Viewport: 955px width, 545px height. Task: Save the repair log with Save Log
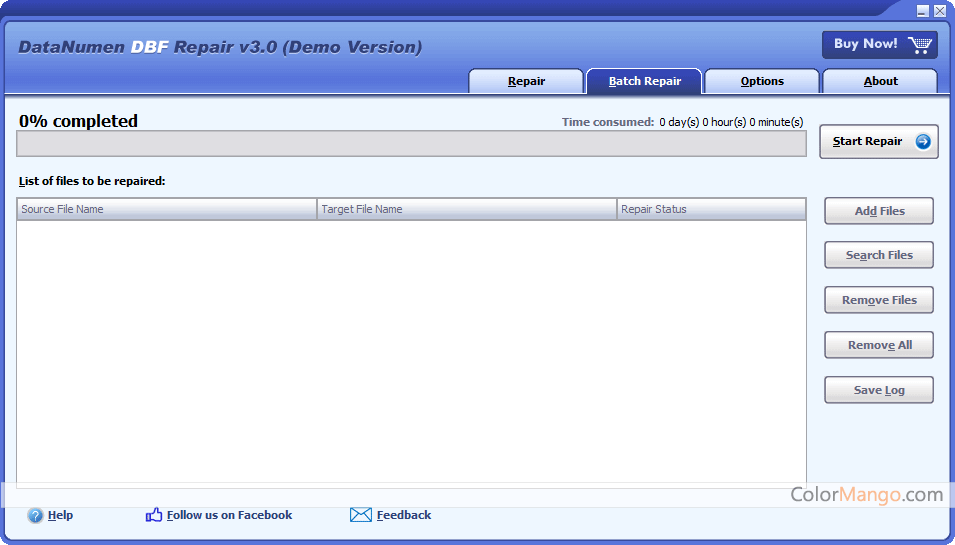coord(879,390)
